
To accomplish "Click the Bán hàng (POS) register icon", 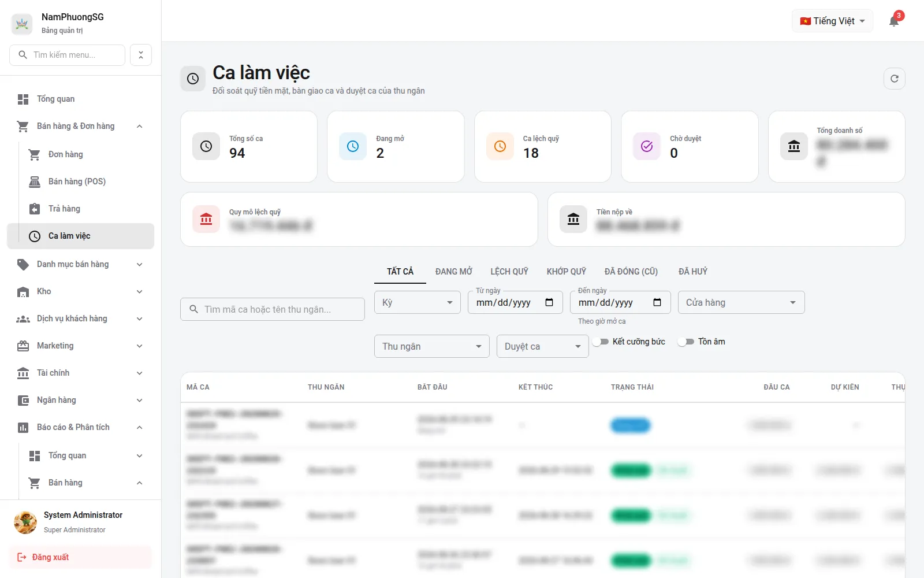I will pos(35,182).
